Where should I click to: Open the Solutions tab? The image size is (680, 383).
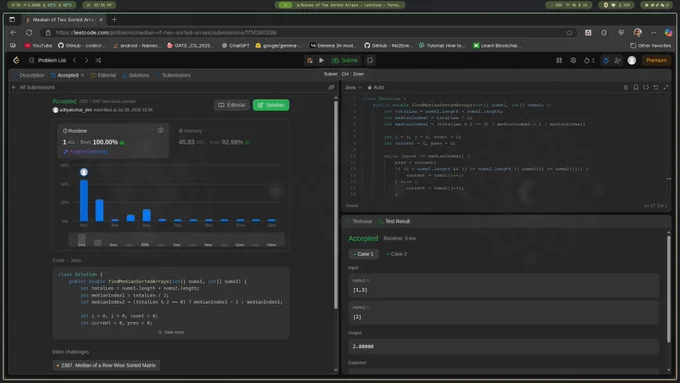(x=136, y=75)
